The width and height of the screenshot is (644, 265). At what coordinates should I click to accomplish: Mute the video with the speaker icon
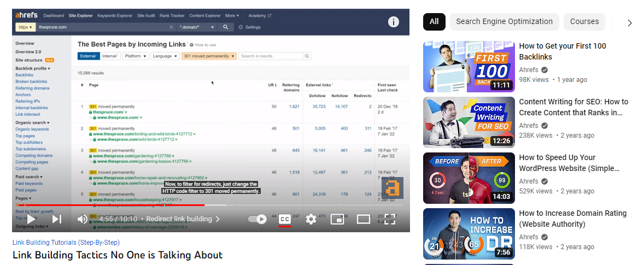tap(82, 220)
